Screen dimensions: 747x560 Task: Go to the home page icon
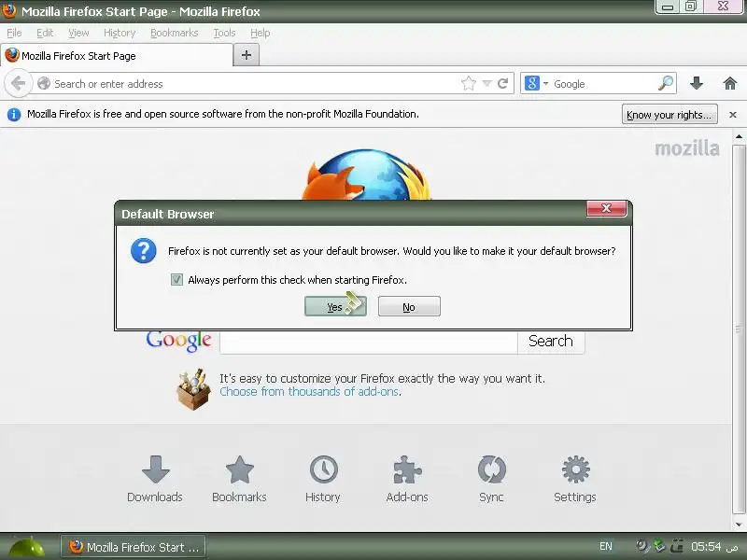tap(730, 84)
